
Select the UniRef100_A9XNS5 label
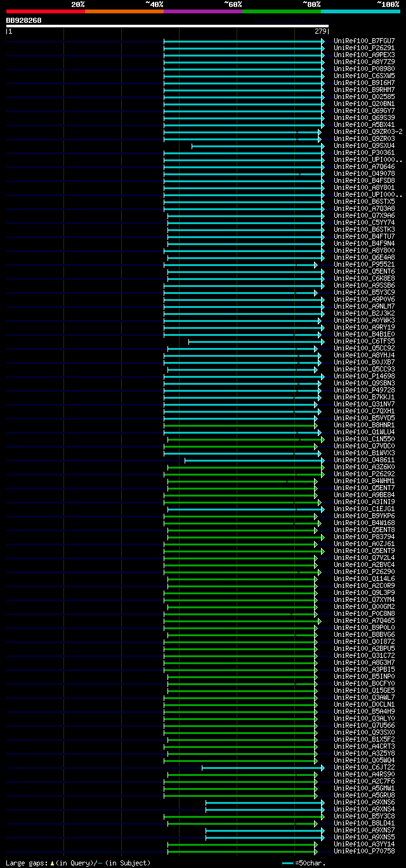[x=364, y=837]
